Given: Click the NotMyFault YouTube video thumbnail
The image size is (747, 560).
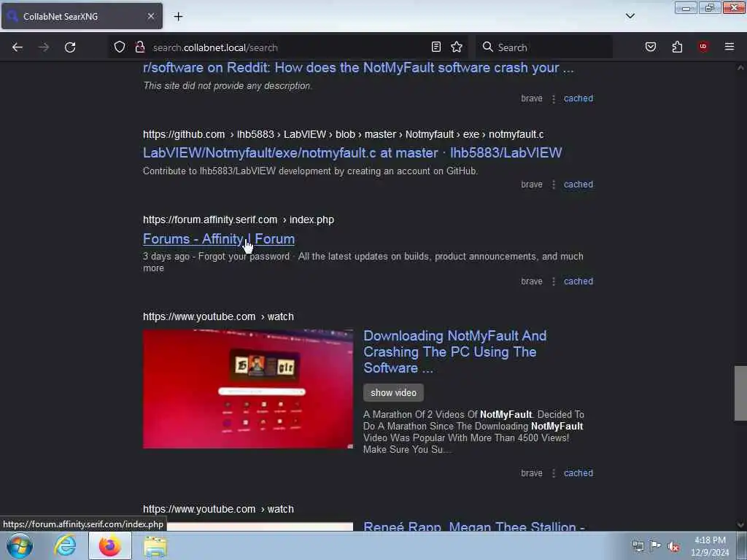Looking at the screenshot, I should (248, 389).
